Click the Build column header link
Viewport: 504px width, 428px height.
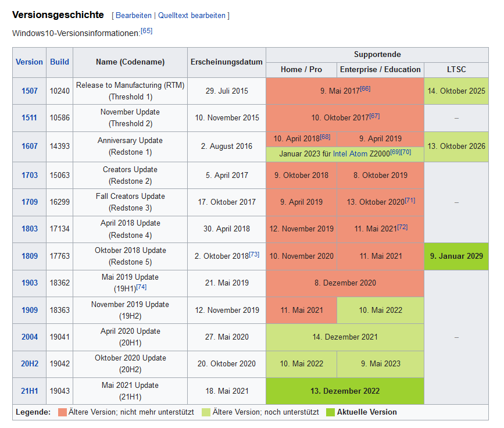[x=59, y=62]
